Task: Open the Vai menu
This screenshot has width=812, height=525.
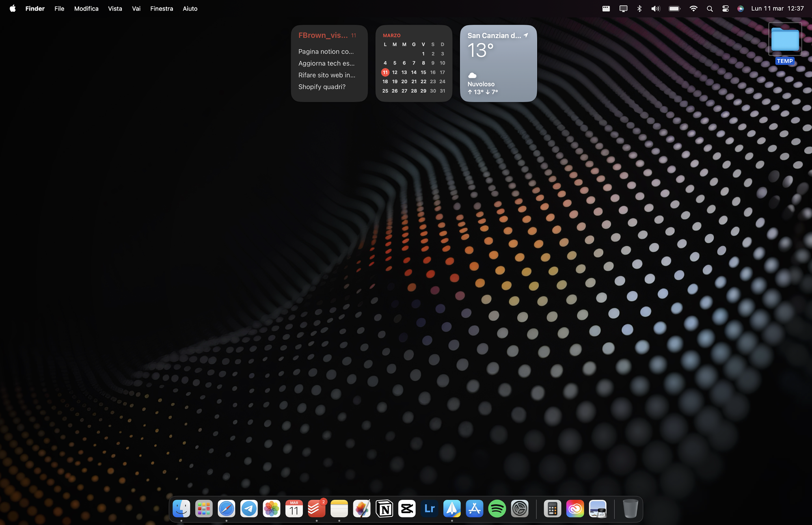Action: (x=136, y=9)
